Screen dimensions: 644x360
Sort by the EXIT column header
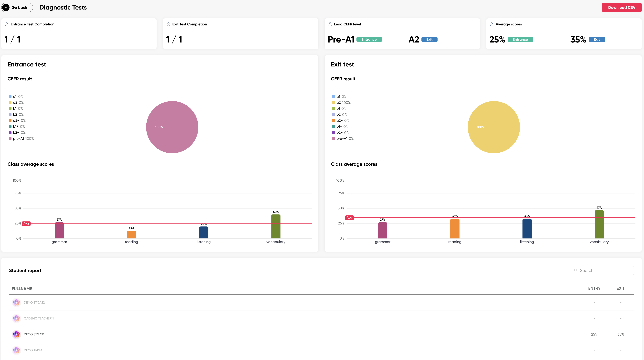pos(620,288)
